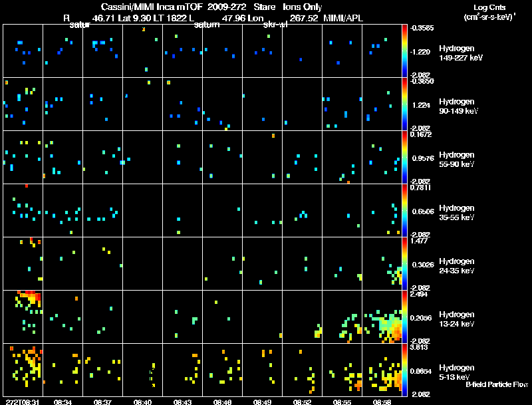Click the '0.3026' color scale value
This screenshot has width=532, height=405.
click(423, 265)
